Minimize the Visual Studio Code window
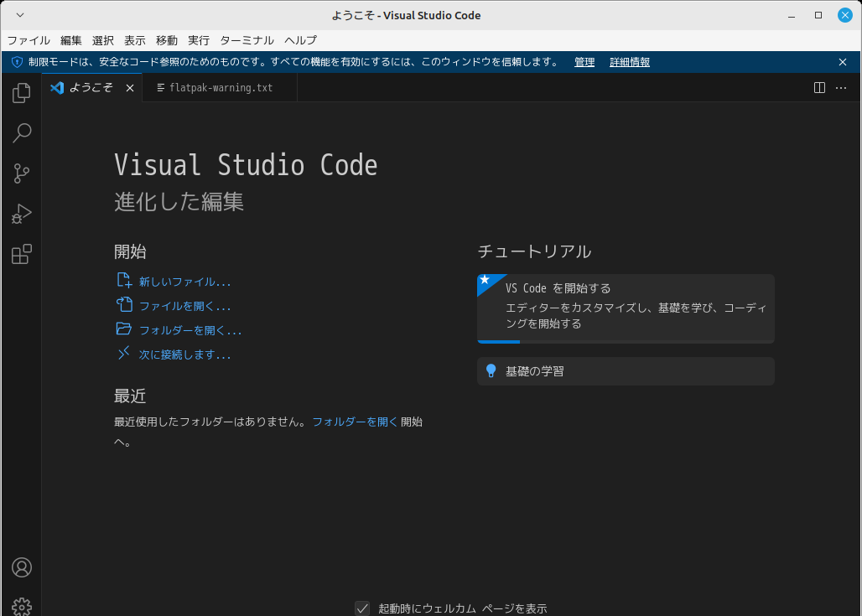The width and height of the screenshot is (862, 616). tap(791, 15)
